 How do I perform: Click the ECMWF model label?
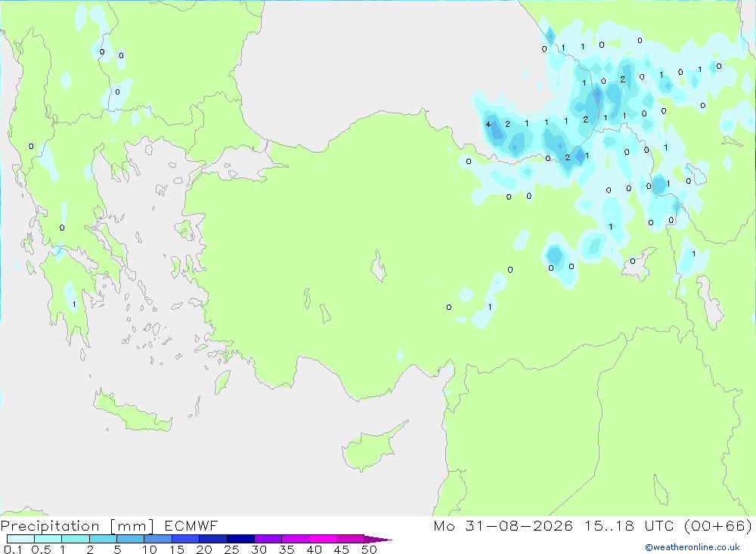[191, 525]
